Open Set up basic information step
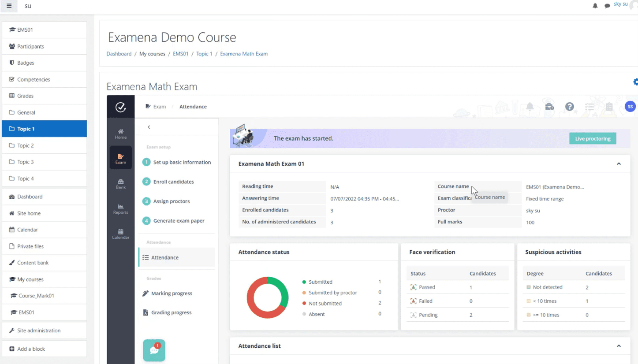This screenshot has height=364, width=638. coord(177,162)
